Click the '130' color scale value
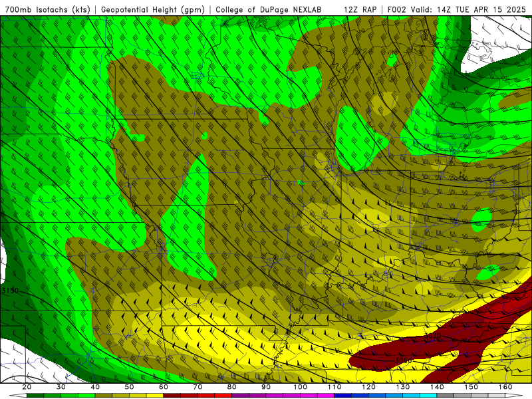 coord(403,387)
